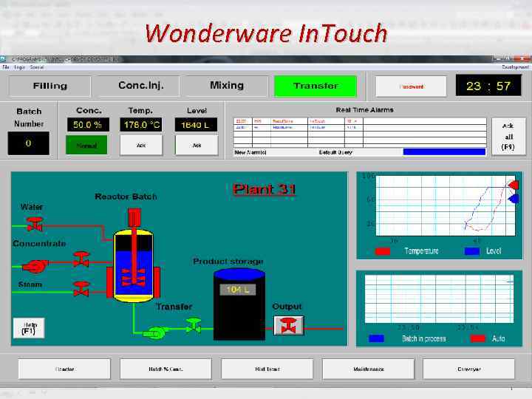Acknowledge the Temp. alarm with Ack
The image size is (532, 399).
(x=141, y=146)
